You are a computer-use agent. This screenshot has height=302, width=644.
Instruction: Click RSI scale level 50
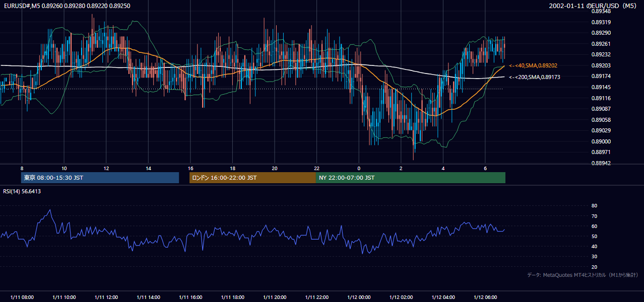tap(594, 236)
